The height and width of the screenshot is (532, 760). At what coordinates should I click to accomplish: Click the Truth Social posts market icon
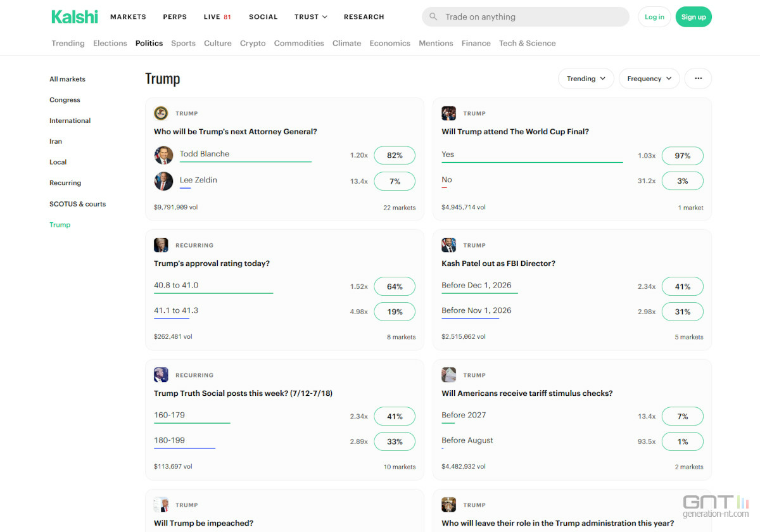(161, 375)
